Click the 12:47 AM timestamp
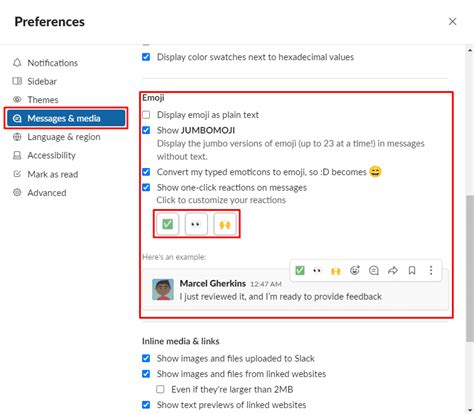The image size is (474, 414). coord(266,284)
